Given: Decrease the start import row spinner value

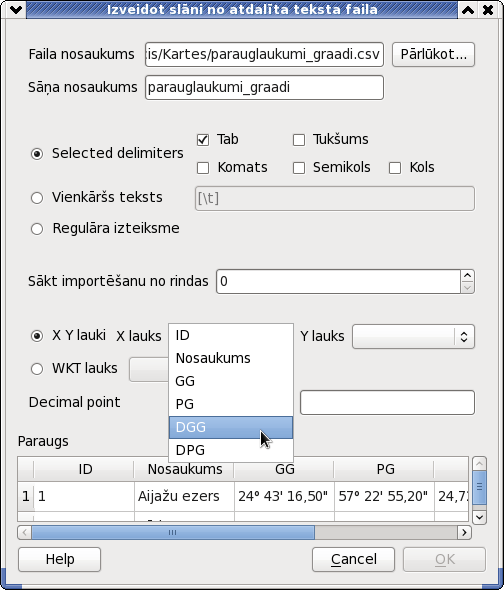Looking at the screenshot, I should (467, 288).
